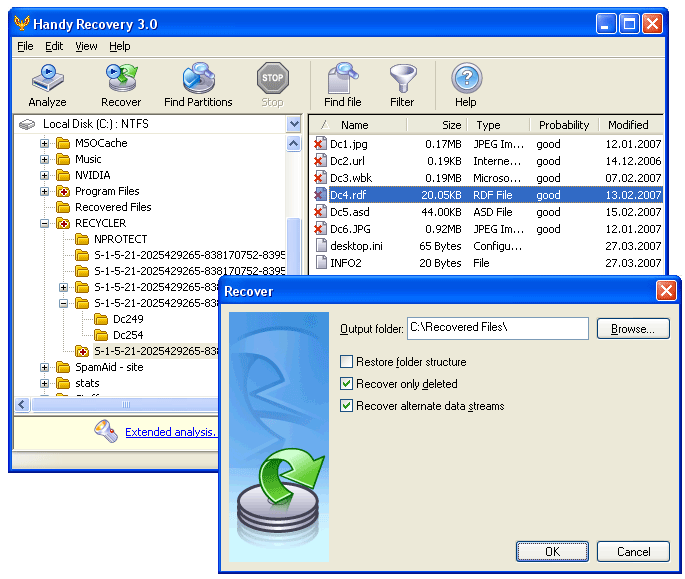685x579 pixels.
Task: Expand the MSOCache folder
Action: click(x=45, y=143)
